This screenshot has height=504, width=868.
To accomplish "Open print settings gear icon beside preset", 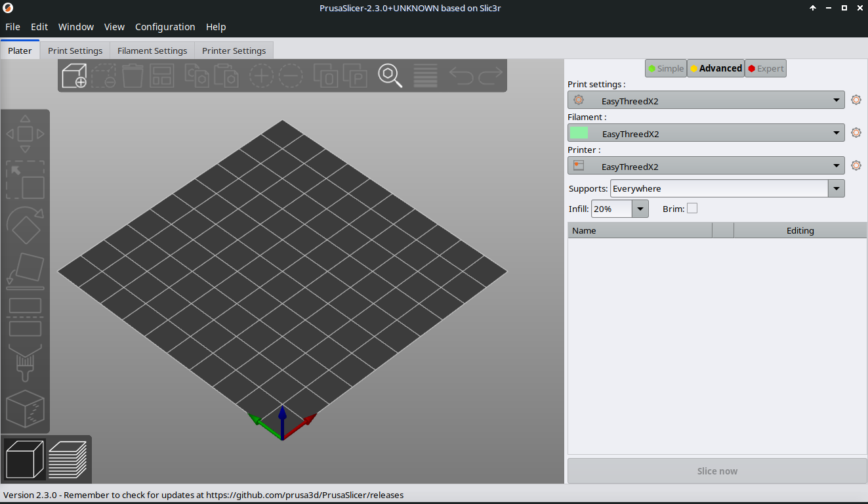I will 856,100.
